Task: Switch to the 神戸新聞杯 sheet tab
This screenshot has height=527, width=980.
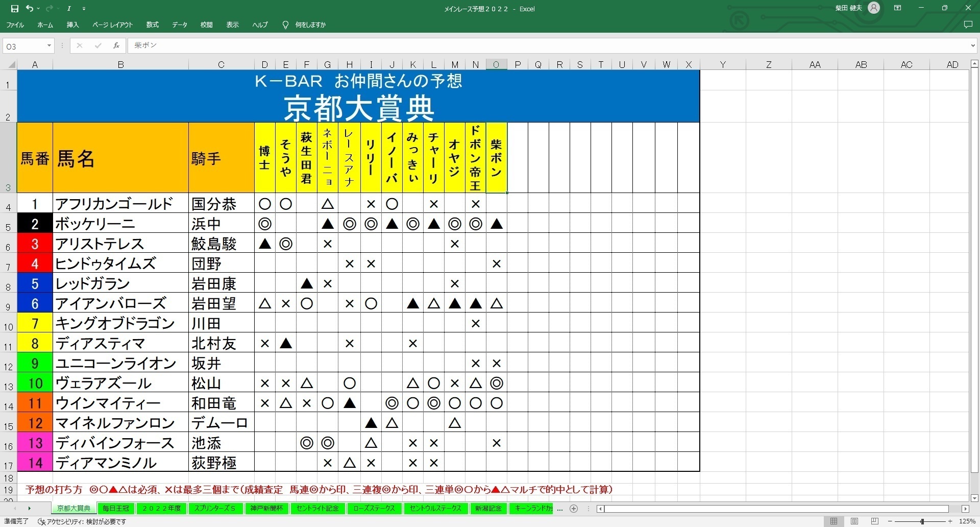Action: [x=267, y=509]
